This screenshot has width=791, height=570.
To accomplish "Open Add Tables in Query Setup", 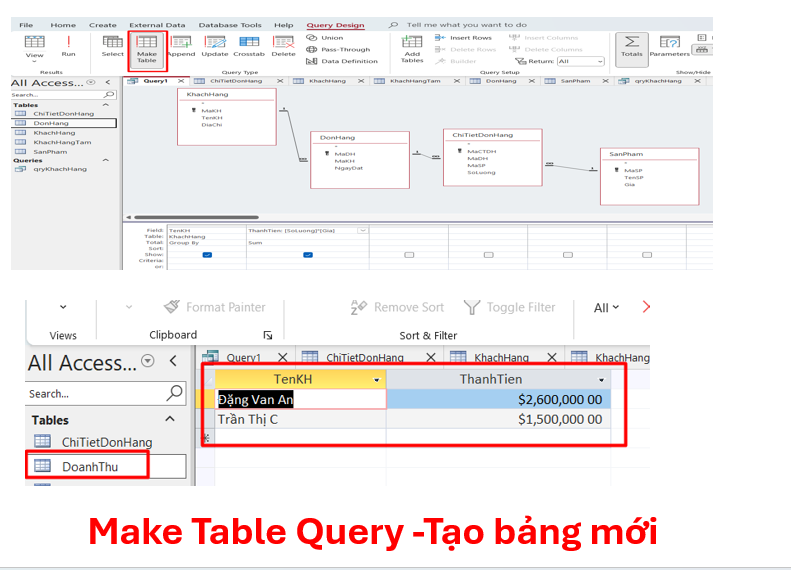I will coord(412,49).
